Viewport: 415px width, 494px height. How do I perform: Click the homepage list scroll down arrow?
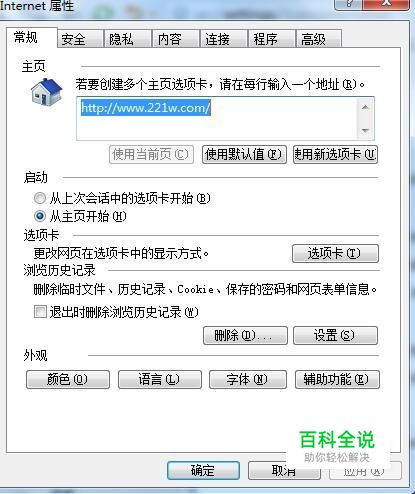click(x=365, y=130)
